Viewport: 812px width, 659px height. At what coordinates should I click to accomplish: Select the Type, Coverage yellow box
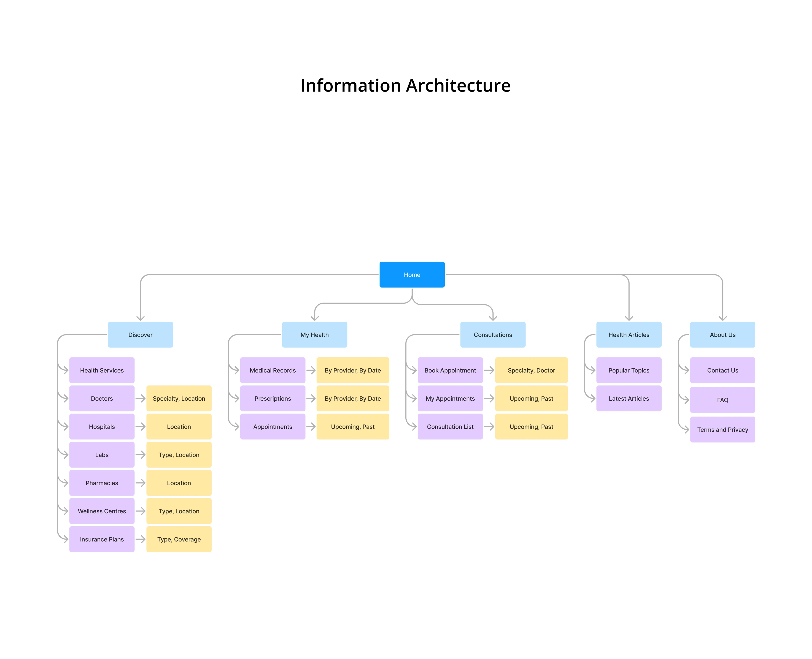pyautogui.click(x=179, y=539)
